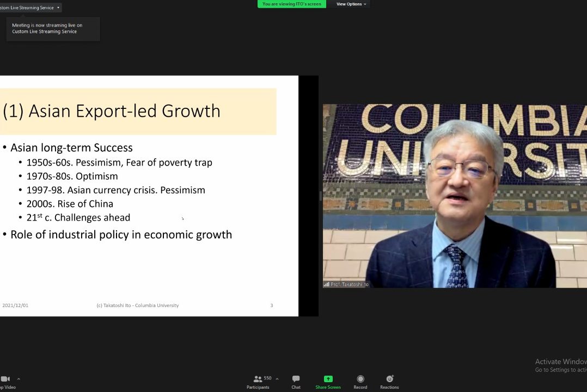This screenshot has width=587, height=392.
Task: Click the 'You are viewing ITO's screen' banner
Action: (292, 4)
